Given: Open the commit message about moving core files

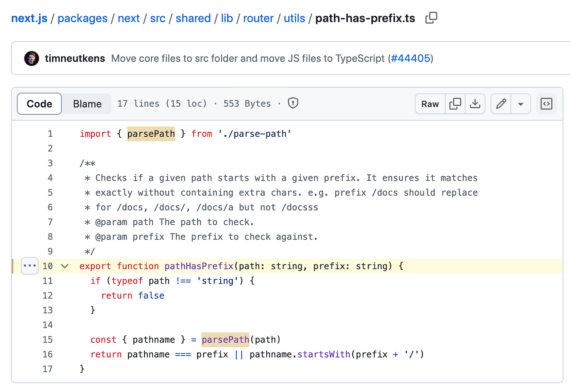Looking at the screenshot, I should pos(248,59).
